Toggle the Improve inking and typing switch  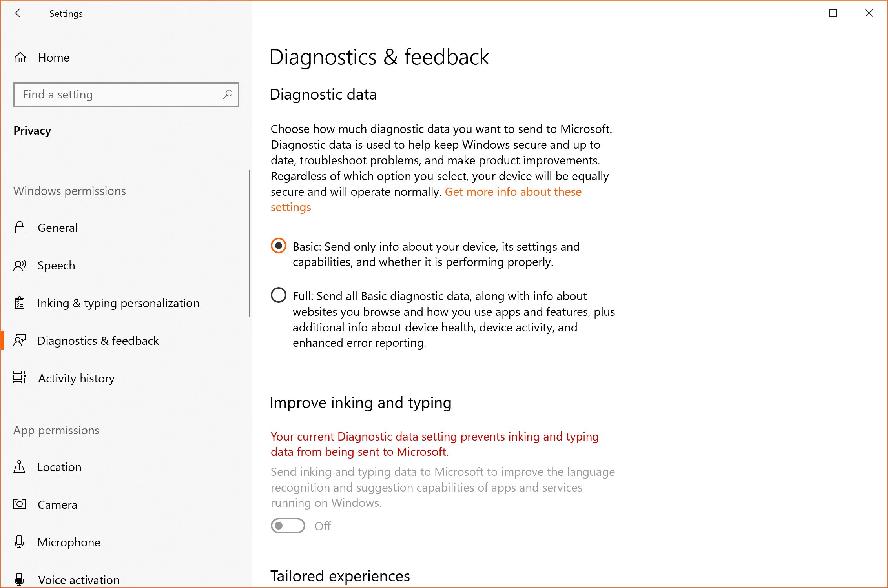coord(288,526)
